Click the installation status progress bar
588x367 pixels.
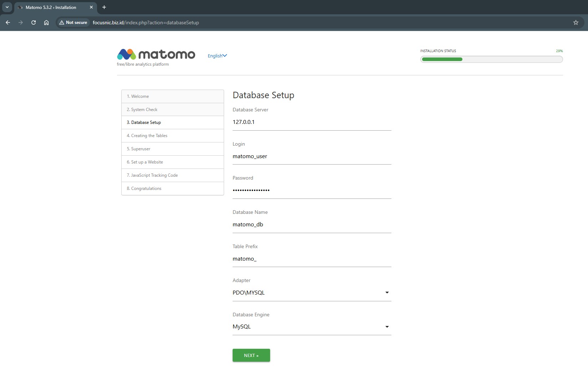491,59
